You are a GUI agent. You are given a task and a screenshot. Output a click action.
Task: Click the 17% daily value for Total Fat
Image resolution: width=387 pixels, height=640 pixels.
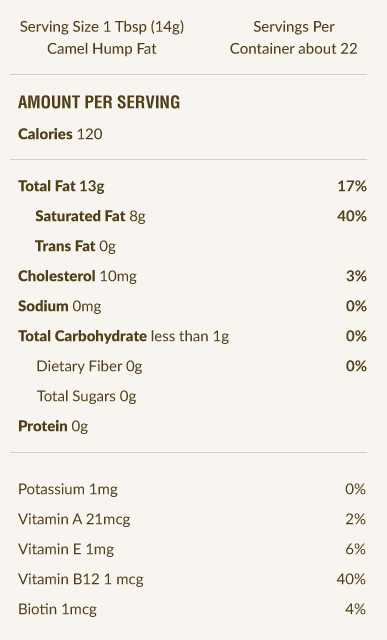(x=352, y=186)
